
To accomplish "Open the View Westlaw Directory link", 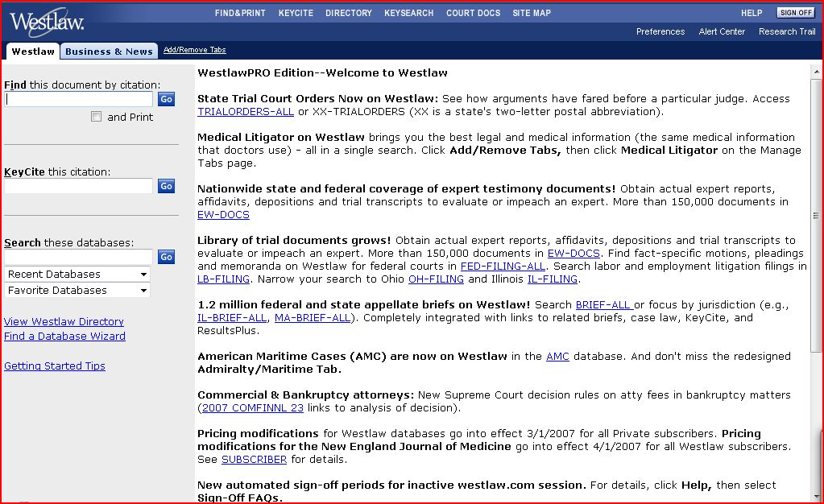I will click(64, 321).
